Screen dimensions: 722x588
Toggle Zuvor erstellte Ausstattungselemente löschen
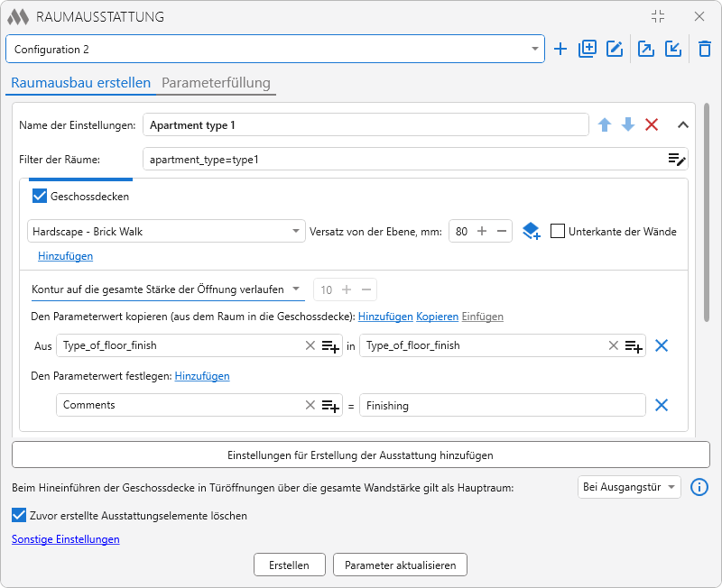coord(19,515)
